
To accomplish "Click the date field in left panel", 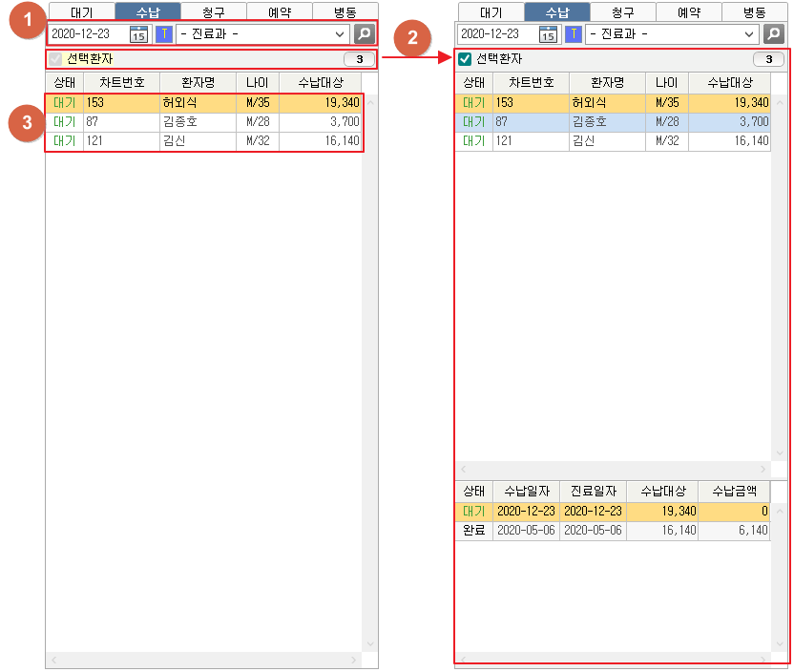I will (86, 34).
